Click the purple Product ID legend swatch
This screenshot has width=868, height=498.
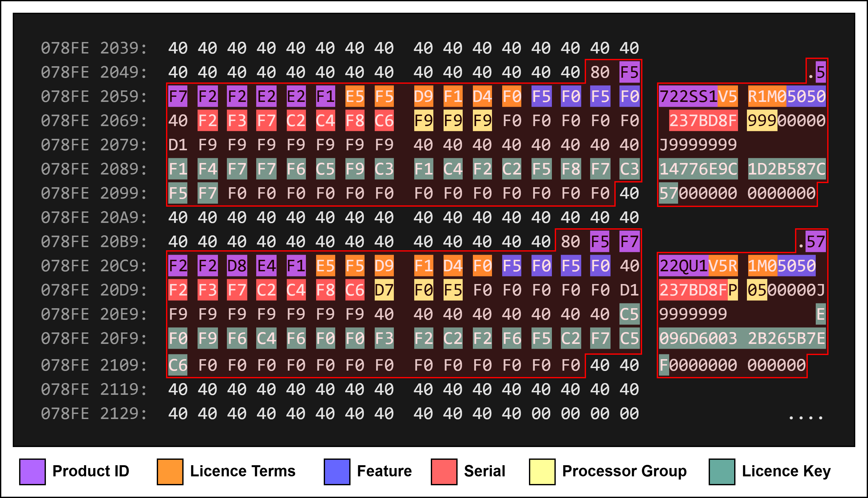[32, 472]
